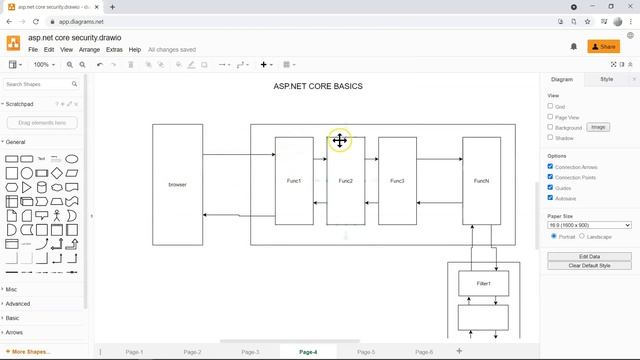Open the view panels dropdown in toolbar

16,64
